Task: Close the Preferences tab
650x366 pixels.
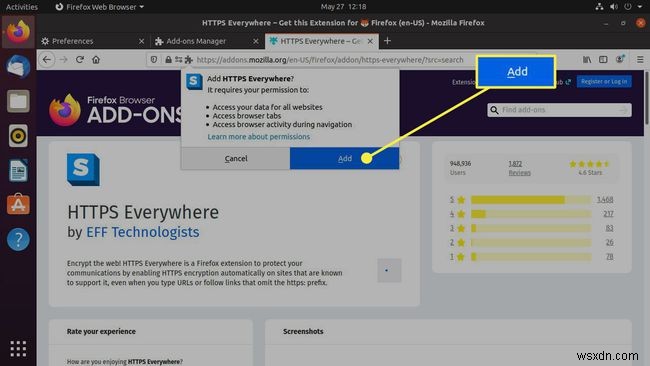Action: pyautogui.click(x=141, y=41)
